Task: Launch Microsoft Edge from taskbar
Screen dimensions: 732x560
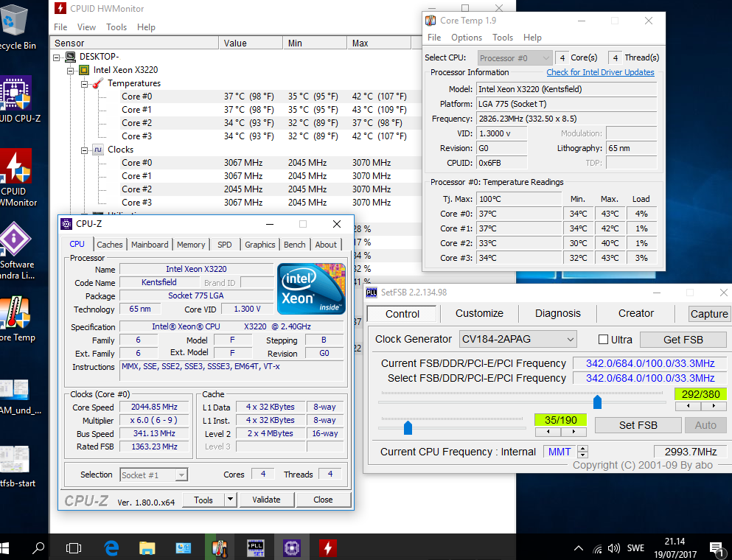Action: tap(111, 548)
